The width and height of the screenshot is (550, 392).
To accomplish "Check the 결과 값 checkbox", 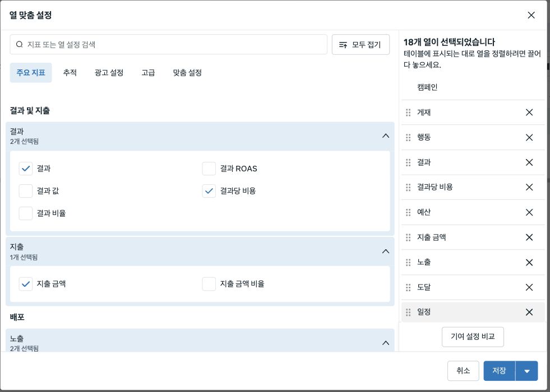I will point(26,191).
